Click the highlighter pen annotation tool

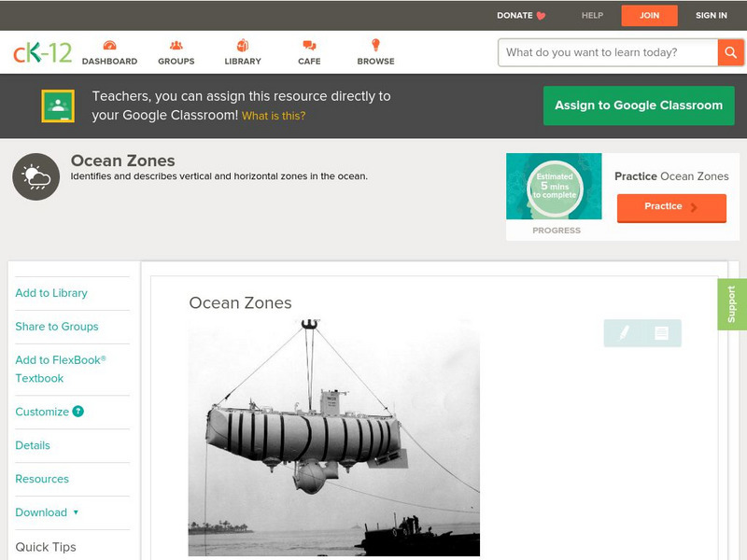coord(624,332)
